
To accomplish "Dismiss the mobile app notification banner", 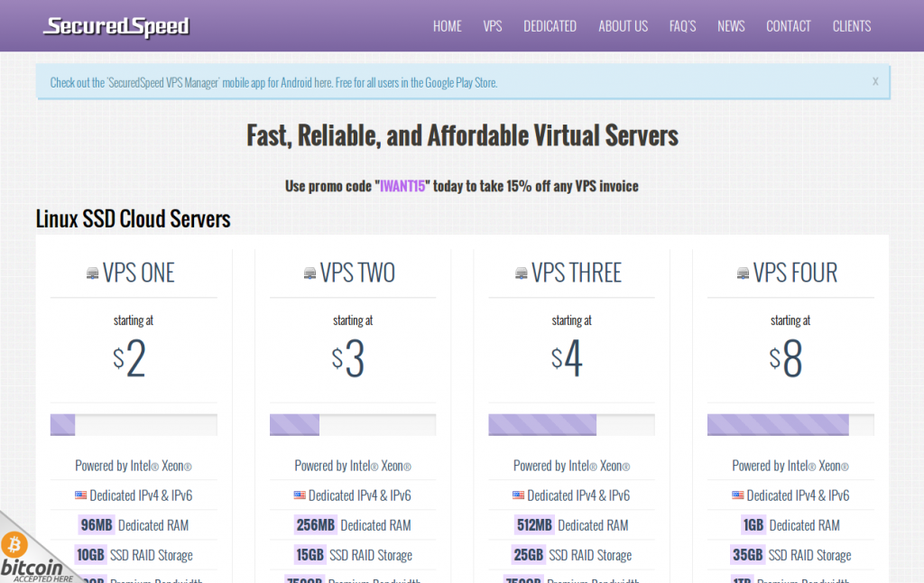I will tap(875, 81).
